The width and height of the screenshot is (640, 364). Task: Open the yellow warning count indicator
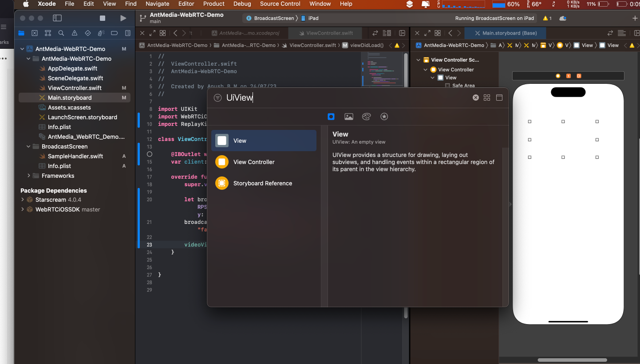pyautogui.click(x=547, y=18)
